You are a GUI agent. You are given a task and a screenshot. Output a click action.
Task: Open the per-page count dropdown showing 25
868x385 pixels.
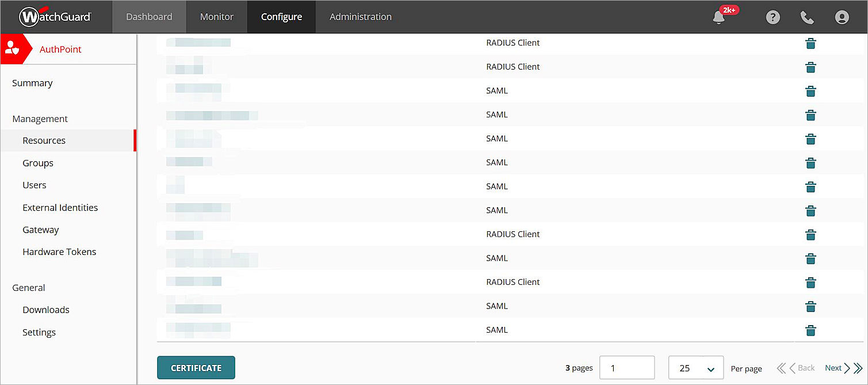(695, 367)
